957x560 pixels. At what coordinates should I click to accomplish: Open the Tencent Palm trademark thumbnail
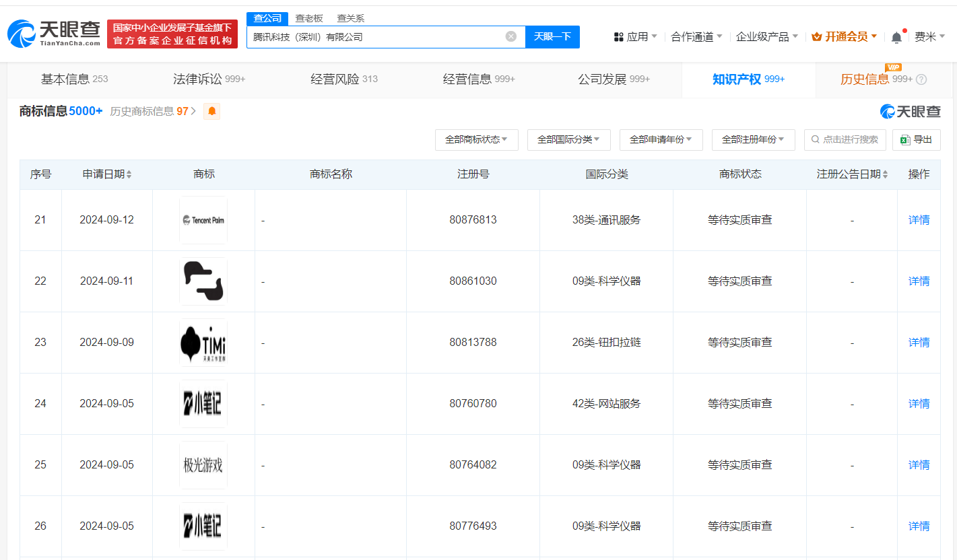coord(203,220)
